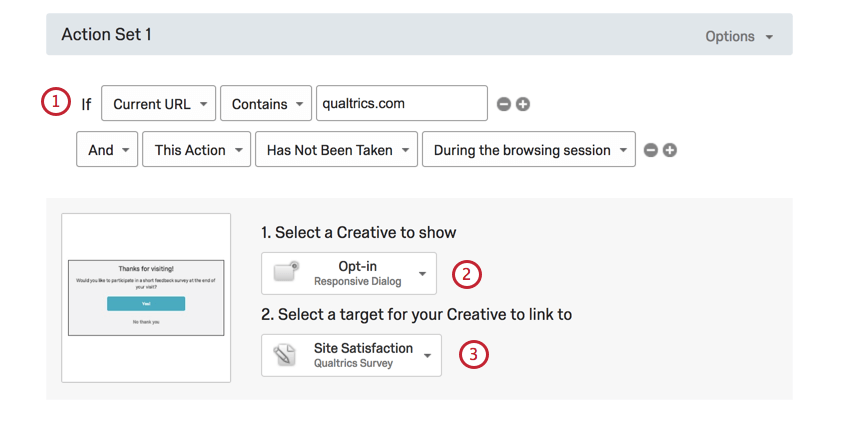Click the red step 3 marker
Screen dimensions: 850x425
[x=473, y=355]
